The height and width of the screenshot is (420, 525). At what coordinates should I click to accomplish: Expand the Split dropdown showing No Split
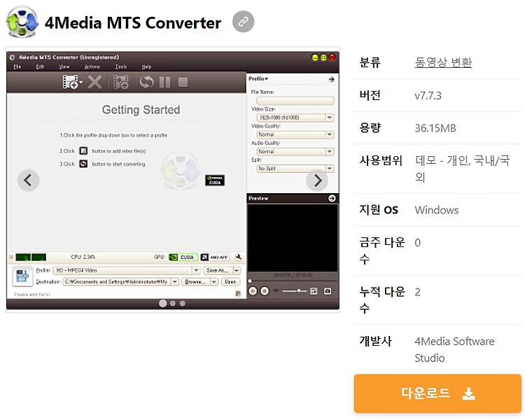click(x=330, y=168)
